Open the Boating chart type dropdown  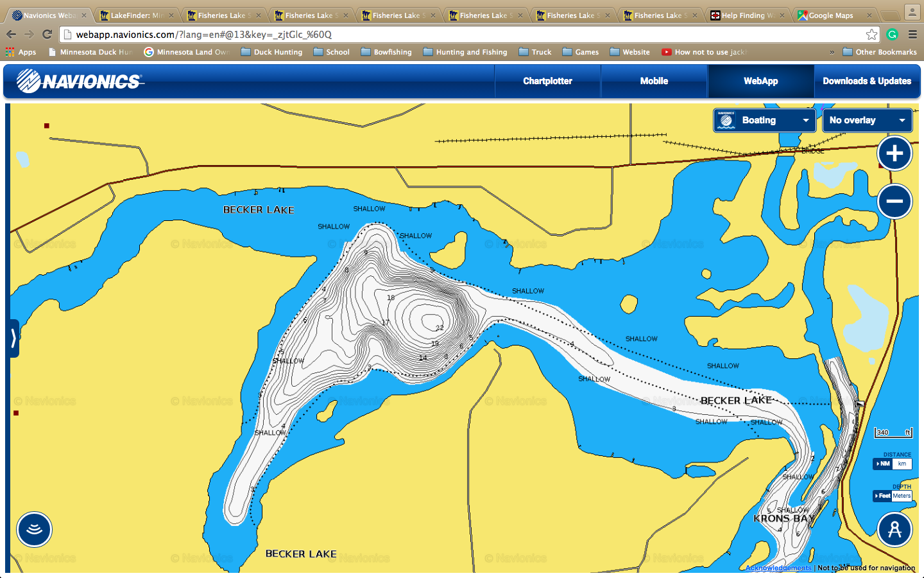pos(764,120)
